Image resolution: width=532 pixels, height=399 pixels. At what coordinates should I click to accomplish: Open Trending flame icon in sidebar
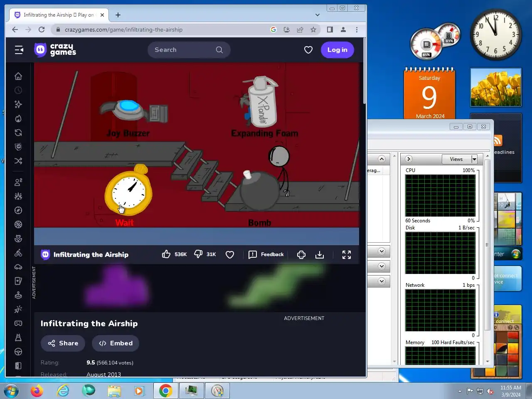coord(18,118)
